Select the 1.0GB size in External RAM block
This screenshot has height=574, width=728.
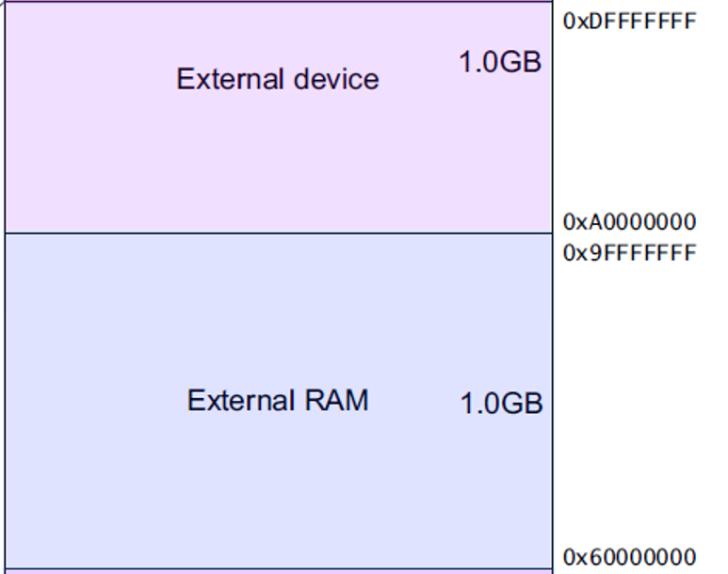tap(501, 404)
